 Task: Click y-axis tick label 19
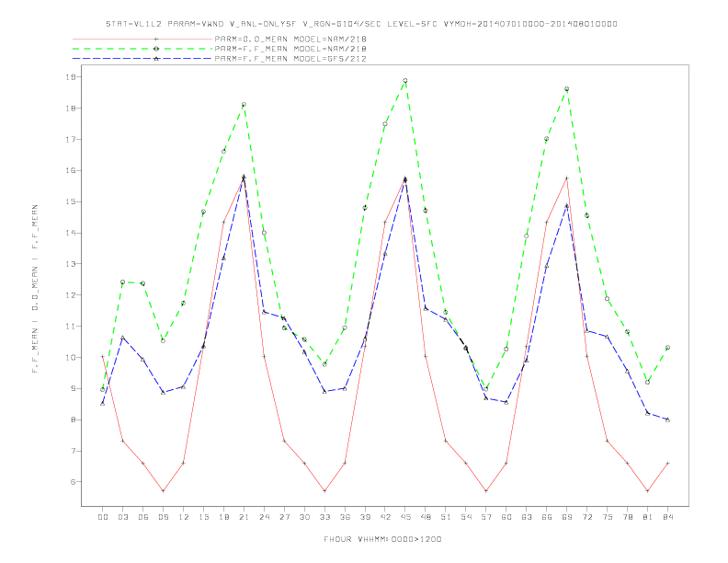coord(70,77)
